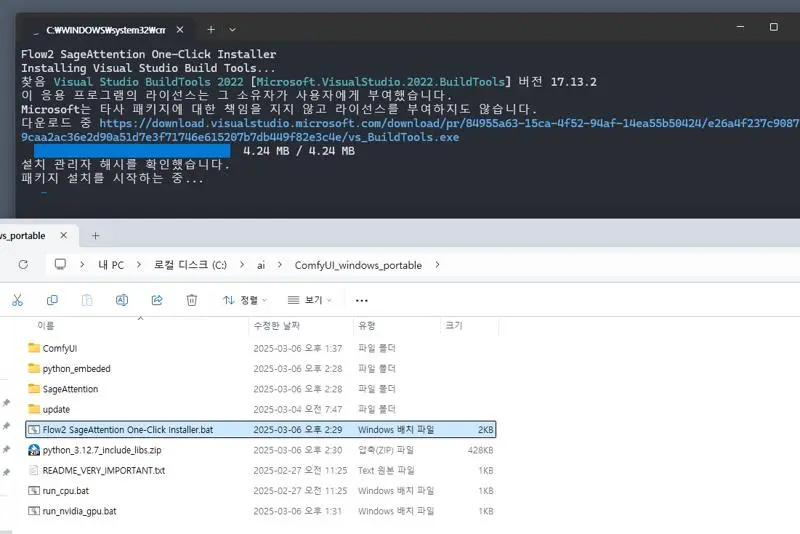Image resolution: width=800 pixels, height=534 pixels.
Task: Go to 로컬 디스크 (C:) in breadcrumb
Action: click(x=190, y=265)
